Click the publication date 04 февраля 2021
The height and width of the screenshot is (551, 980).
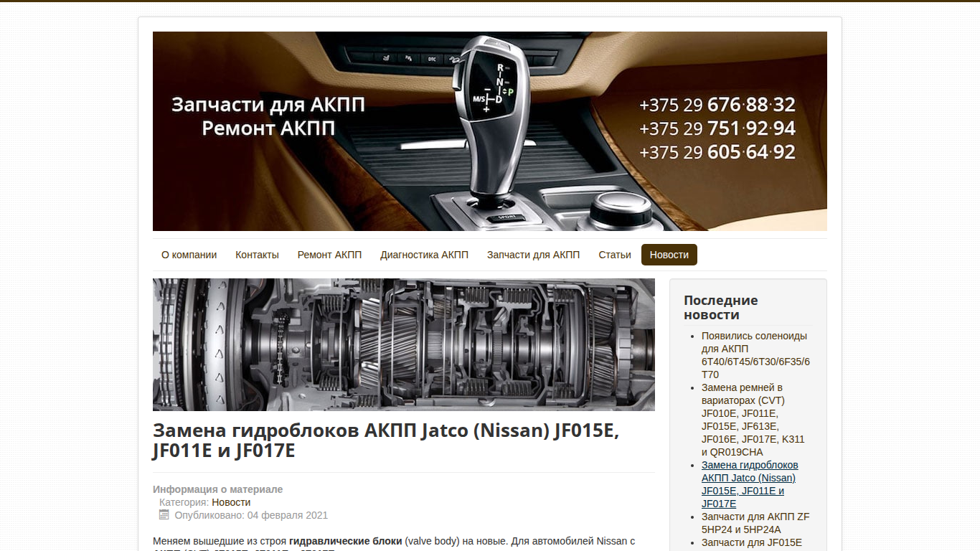point(288,515)
